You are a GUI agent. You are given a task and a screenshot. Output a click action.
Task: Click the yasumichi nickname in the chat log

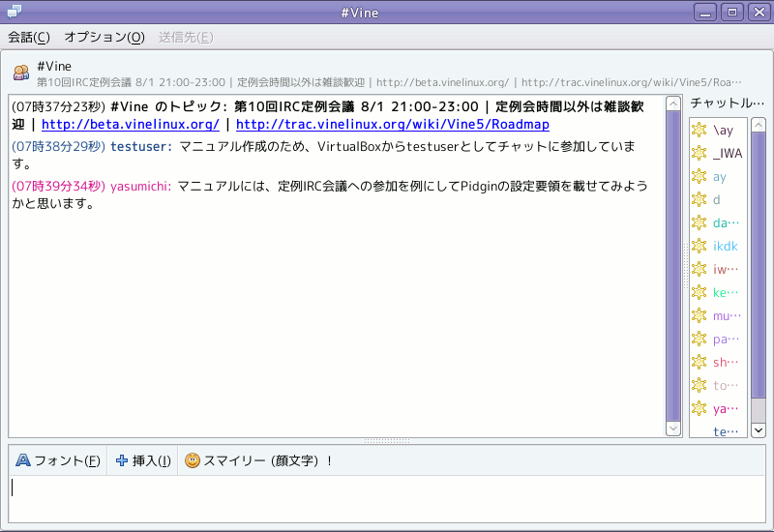(140, 186)
